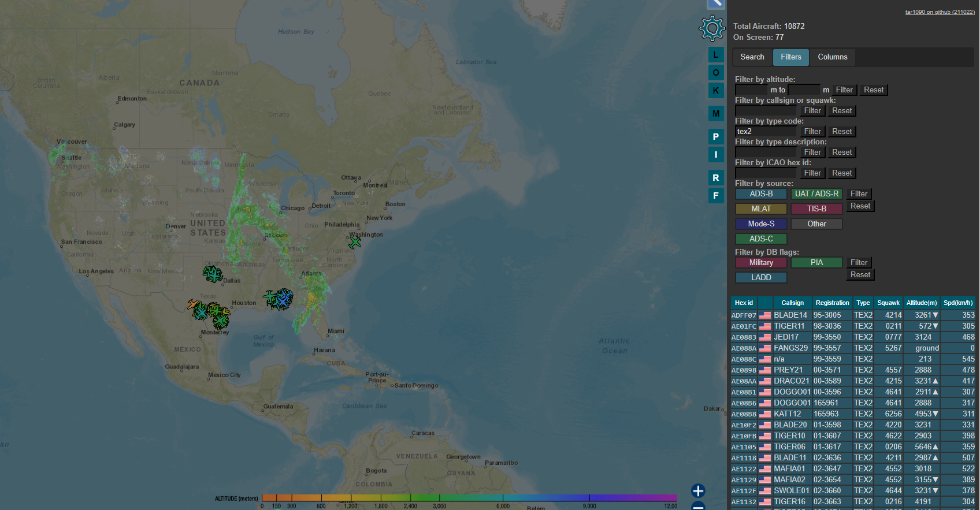The height and width of the screenshot is (510, 980).
Task: Apply the source Filter button
Action: click(x=859, y=194)
